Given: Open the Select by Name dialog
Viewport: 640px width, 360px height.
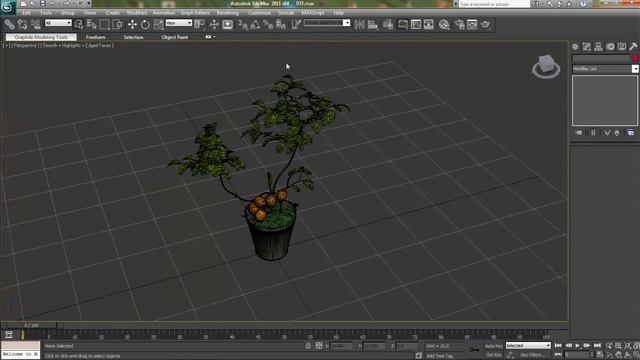Looking at the screenshot, I should (91, 24).
